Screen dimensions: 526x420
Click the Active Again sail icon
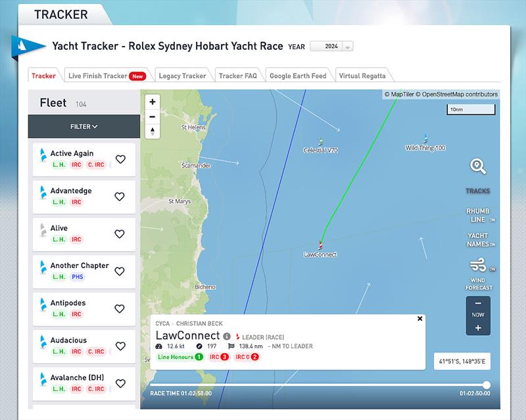[x=43, y=155]
